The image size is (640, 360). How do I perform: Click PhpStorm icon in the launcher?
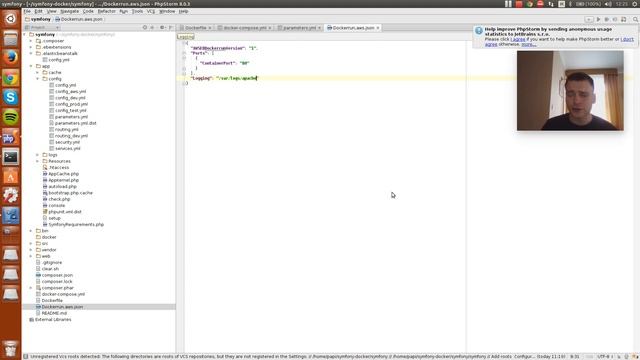pos(11,137)
